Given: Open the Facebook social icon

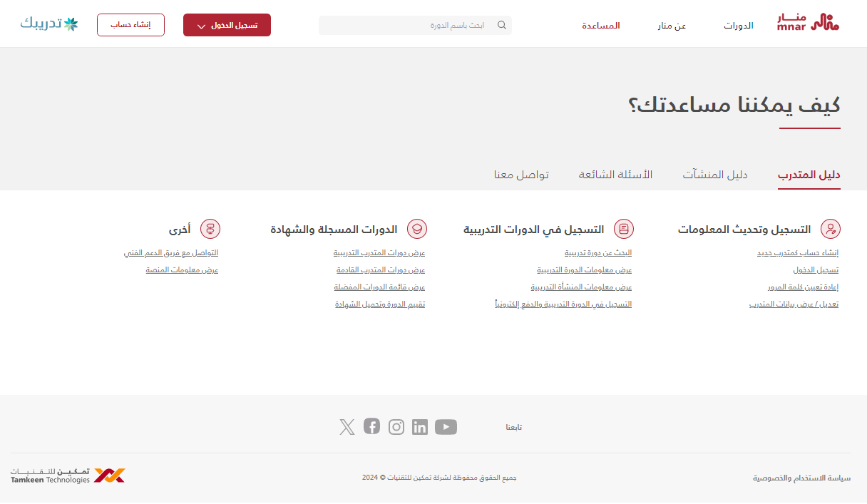Looking at the screenshot, I should [x=371, y=426].
